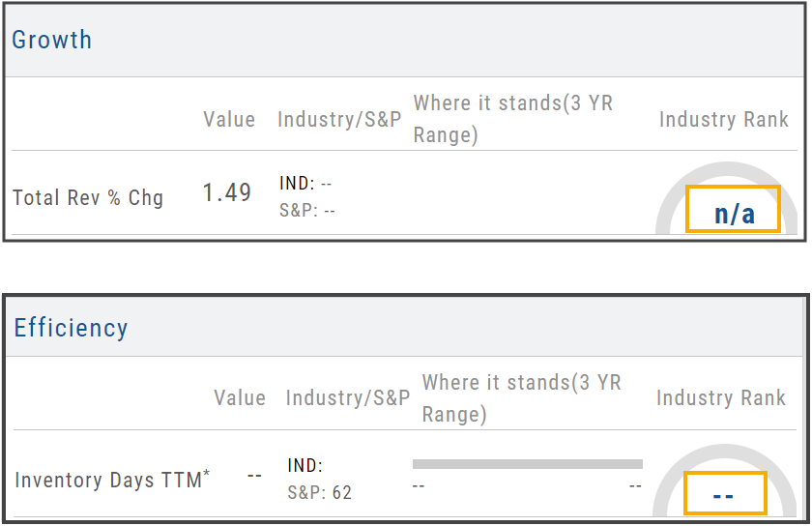Click the Industry Rank header in Growth
812x526 pixels.
coord(724,120)
